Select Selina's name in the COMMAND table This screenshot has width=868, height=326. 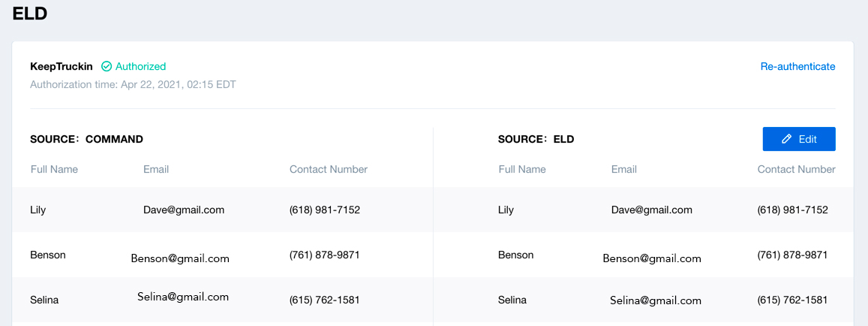[44, 300]
